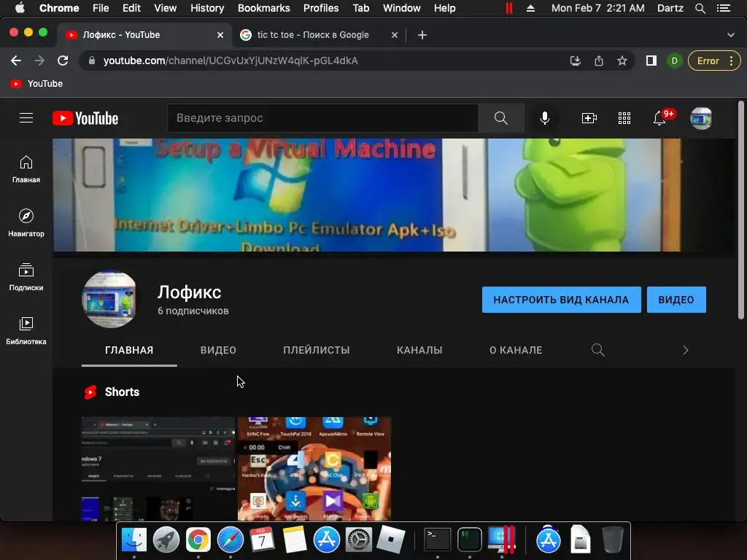Click the channel banner image

(393, 195)
